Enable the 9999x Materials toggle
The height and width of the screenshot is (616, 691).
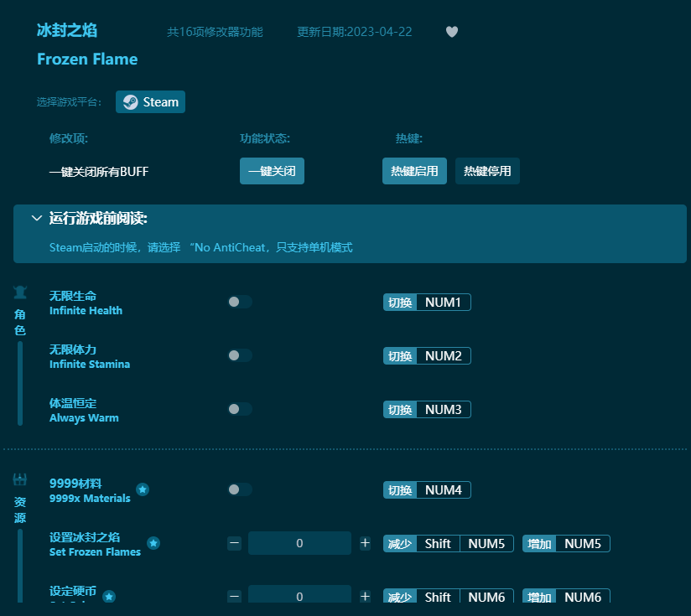pyautogui.click(x=240, y=489)
